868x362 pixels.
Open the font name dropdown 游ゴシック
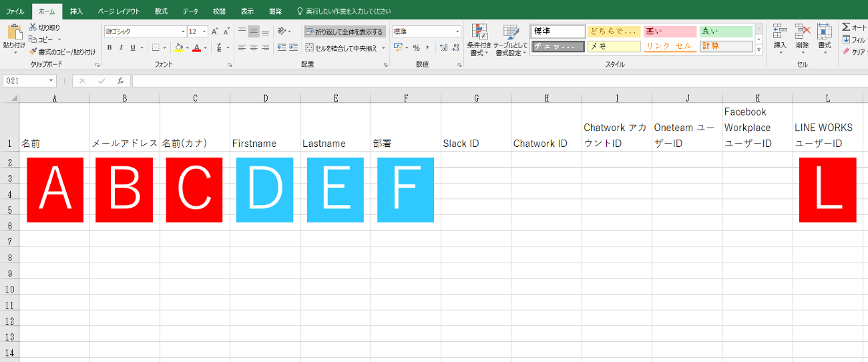pyautogui.click(x=183, y=31)
